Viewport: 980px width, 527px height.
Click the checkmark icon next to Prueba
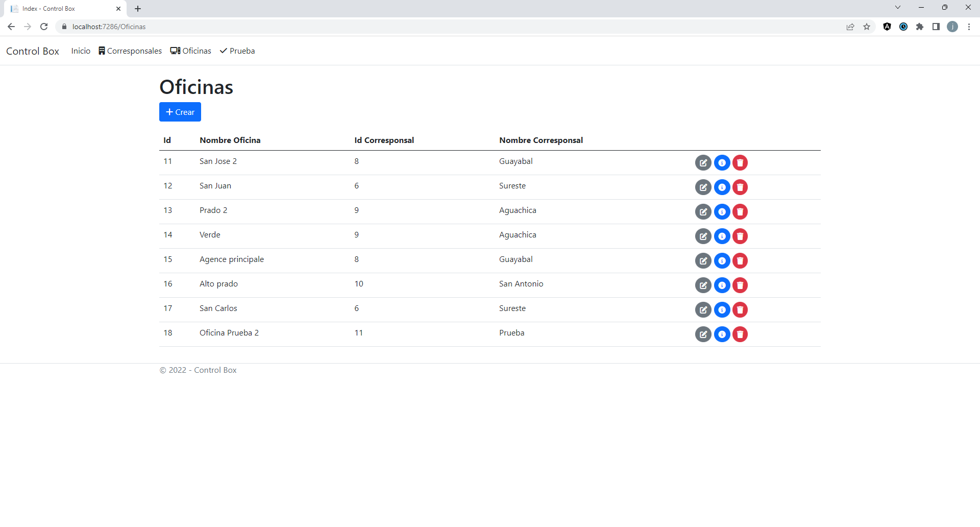pyautogui.click(x=223, y=51)
